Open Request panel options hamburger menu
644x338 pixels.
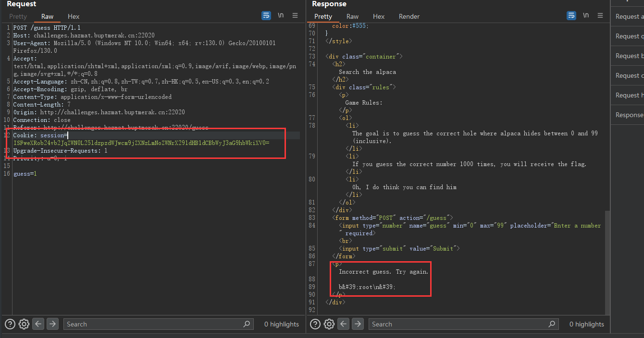point(295,15)
